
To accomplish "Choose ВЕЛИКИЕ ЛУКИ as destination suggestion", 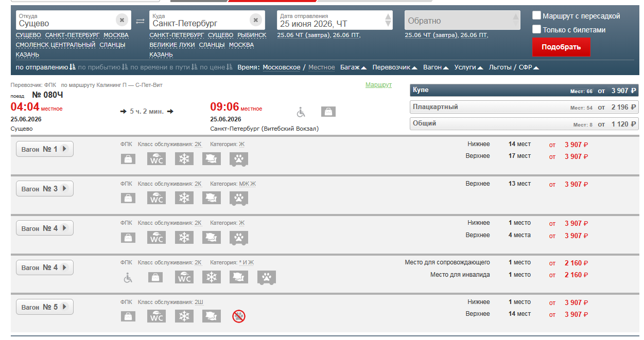I will tap(172, 45).
